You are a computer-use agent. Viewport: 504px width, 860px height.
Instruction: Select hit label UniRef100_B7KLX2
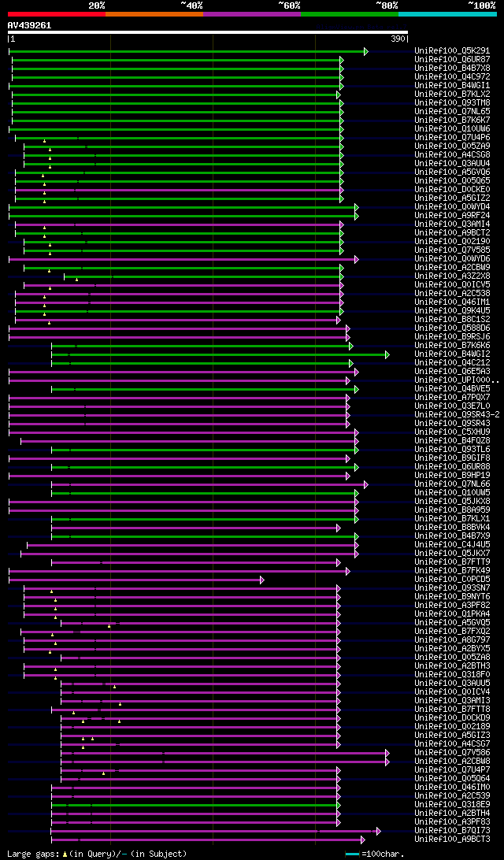453,95
